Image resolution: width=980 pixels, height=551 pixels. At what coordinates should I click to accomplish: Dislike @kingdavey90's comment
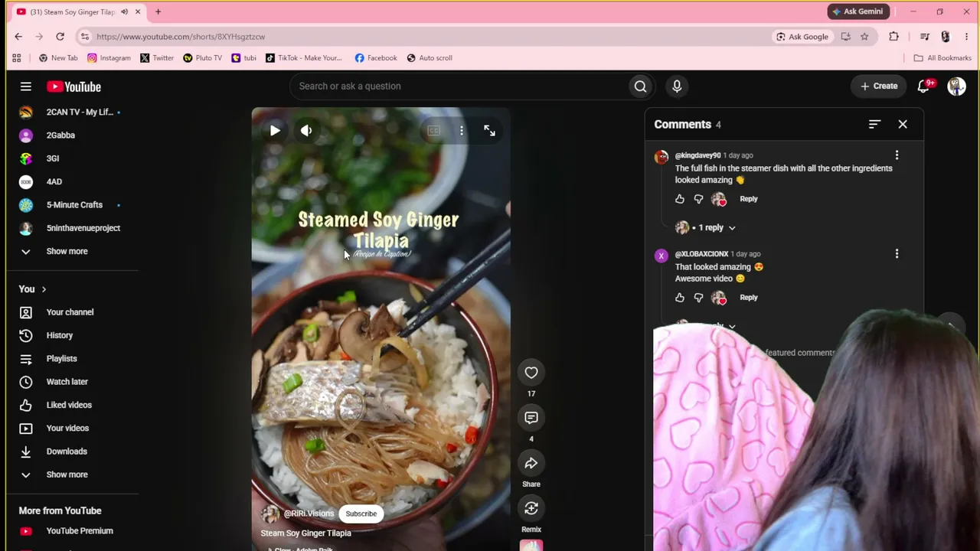click(698, 199)
